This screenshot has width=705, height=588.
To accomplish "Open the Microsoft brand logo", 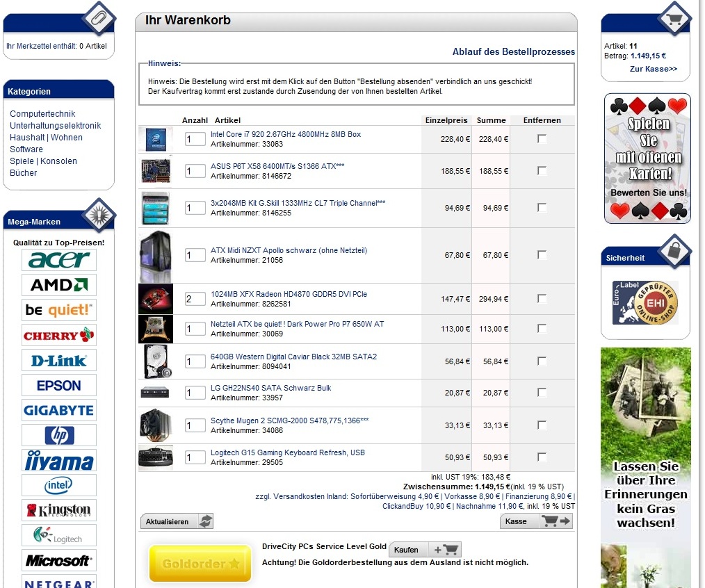I will [x=59, y=560].
